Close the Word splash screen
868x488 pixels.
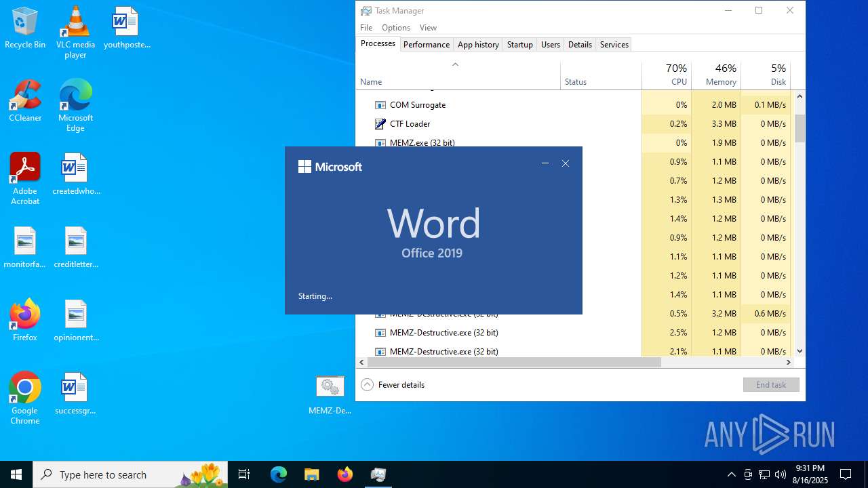coord(566,163)
